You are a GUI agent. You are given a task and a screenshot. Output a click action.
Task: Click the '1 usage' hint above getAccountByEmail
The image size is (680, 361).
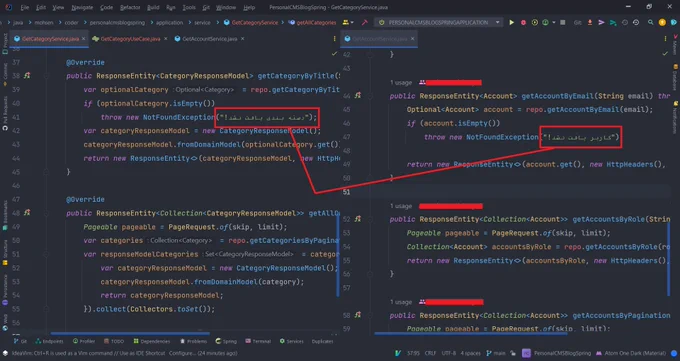401,82
